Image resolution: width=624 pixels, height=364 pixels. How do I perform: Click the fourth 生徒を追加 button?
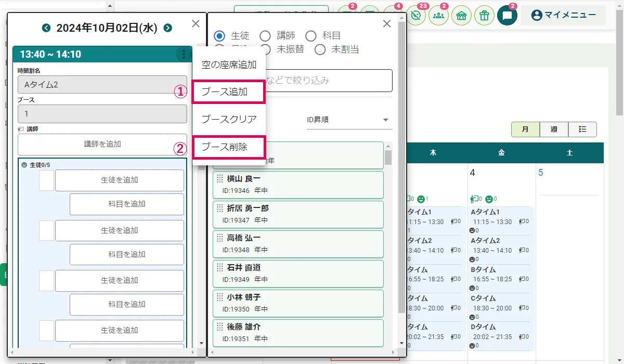click(120, 330)
